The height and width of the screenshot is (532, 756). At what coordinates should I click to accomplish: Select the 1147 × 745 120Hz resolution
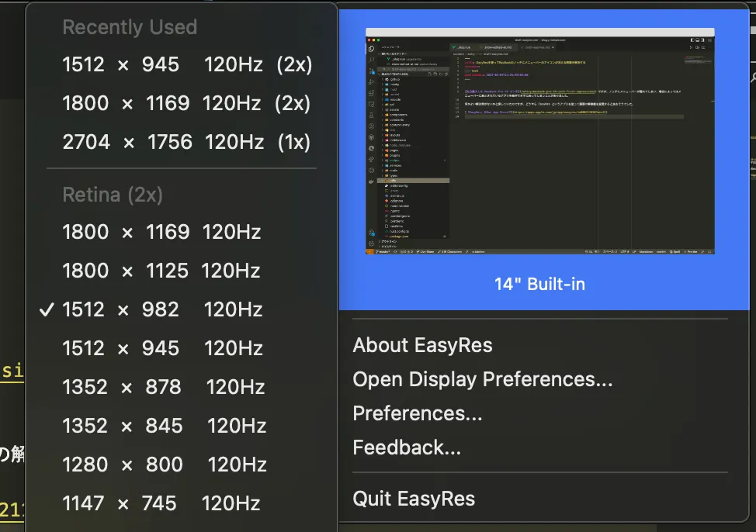click(x=161, y=503)
